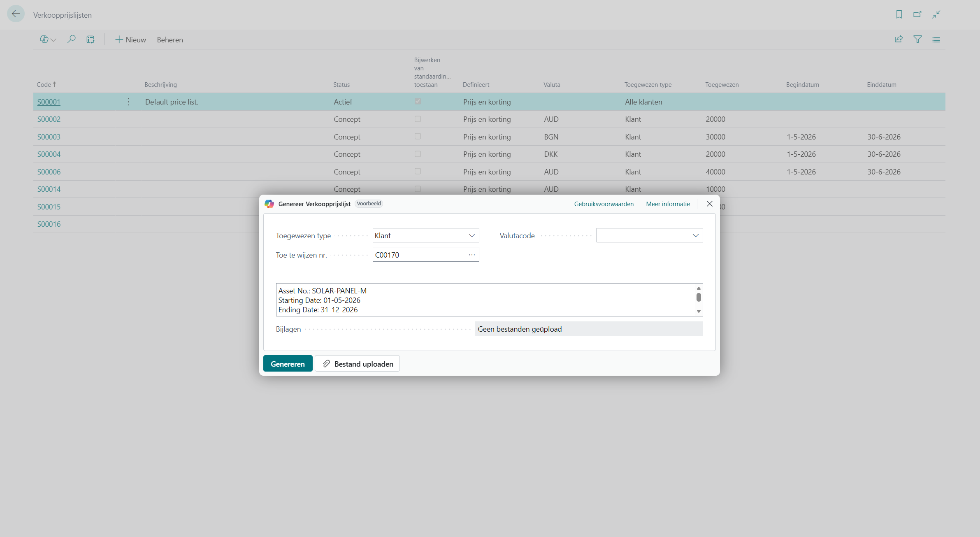
Task: Click the share icon
Action: (x=899, y=40)
